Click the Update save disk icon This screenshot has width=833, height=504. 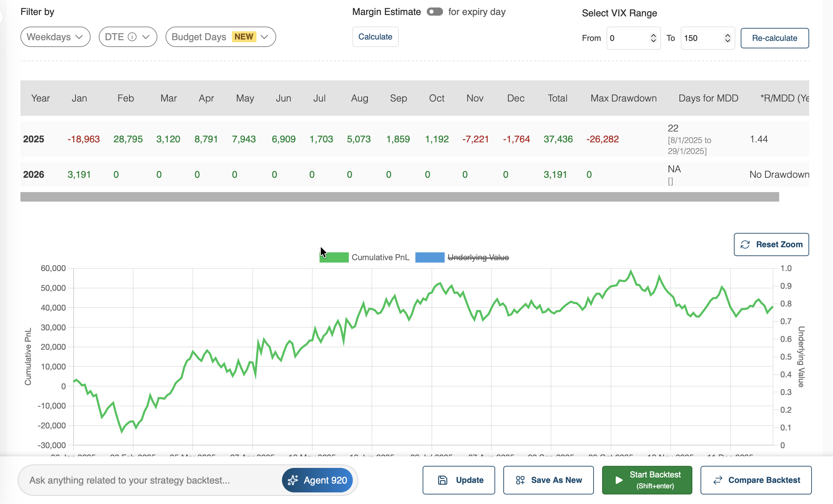[x=442, y=480]
